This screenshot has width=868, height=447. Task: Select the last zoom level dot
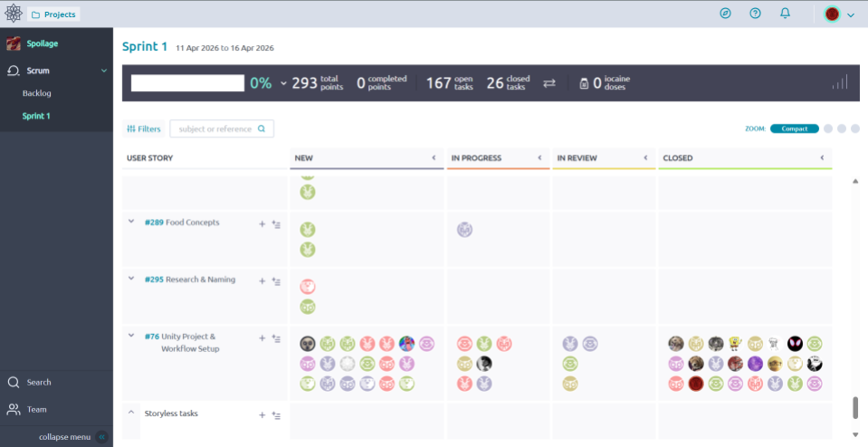855,128
